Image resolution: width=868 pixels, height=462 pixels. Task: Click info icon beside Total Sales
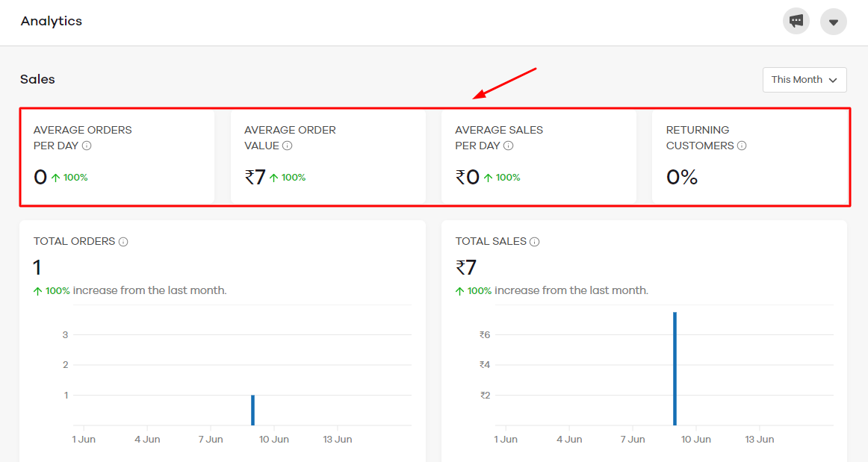pos(535,242)
